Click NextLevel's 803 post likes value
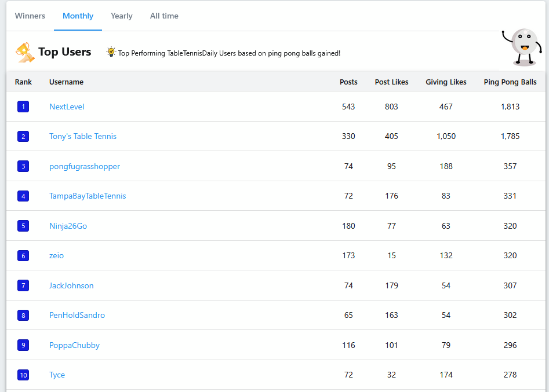Screen dimensions: 549x392 [391, 107]
